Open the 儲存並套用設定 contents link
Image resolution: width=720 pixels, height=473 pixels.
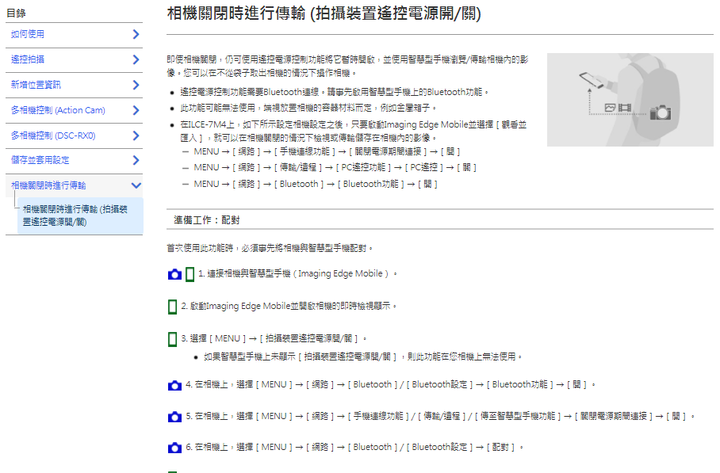(40, 160)
